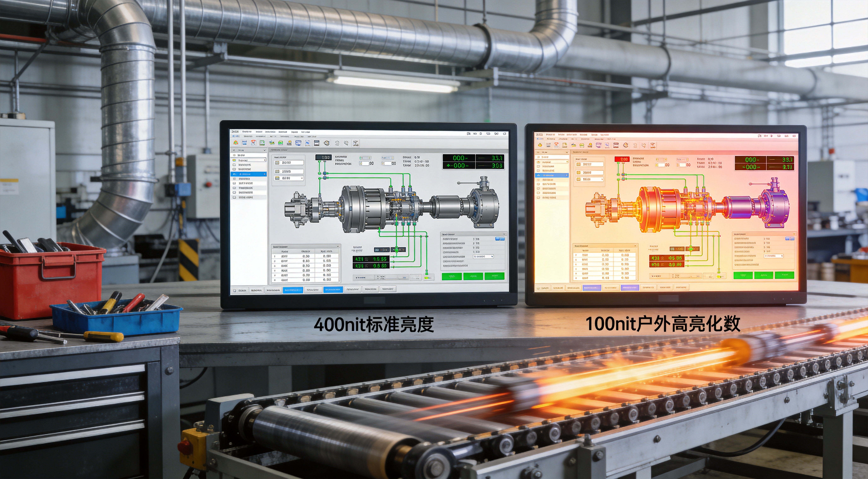Open the first menu bar item on 400nit monitor
Screen dimensions: 868x479
[x=235, y=132]
